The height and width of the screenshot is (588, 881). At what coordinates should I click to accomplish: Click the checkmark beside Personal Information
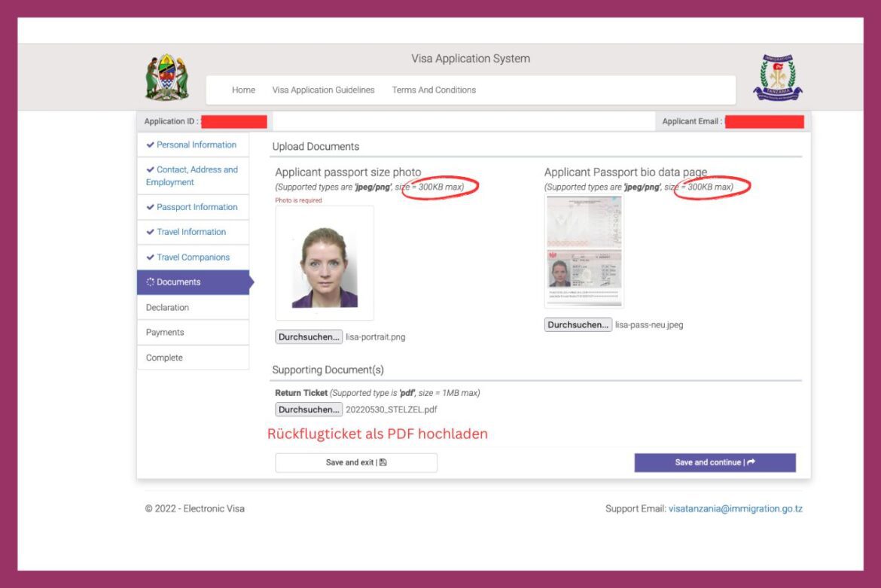(150, 145)
